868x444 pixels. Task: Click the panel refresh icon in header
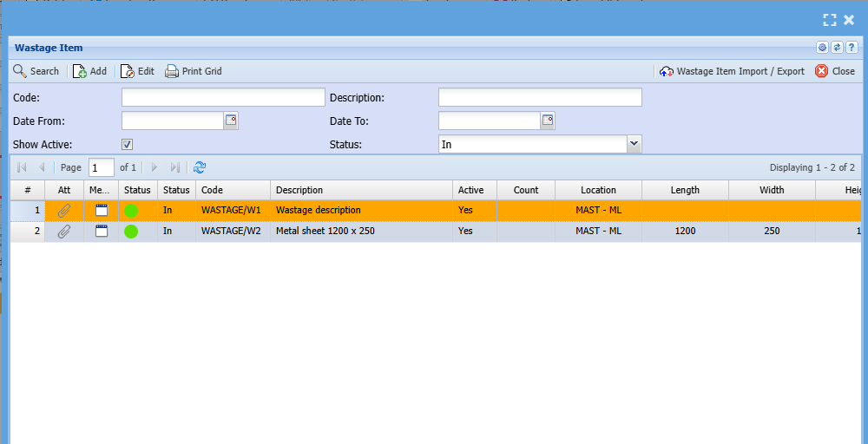point(837,48)
